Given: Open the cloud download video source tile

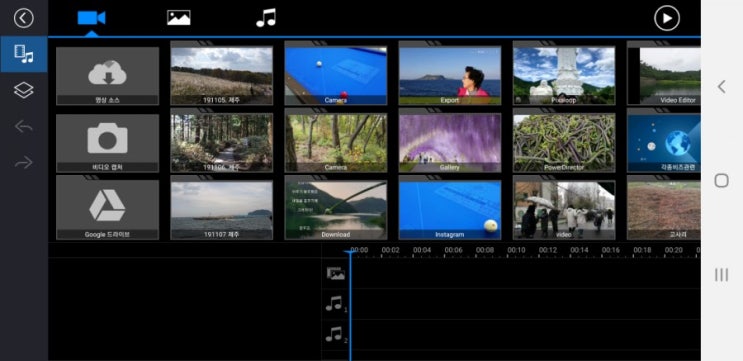Looking at the screenshot, I should [x=108, y=76].
